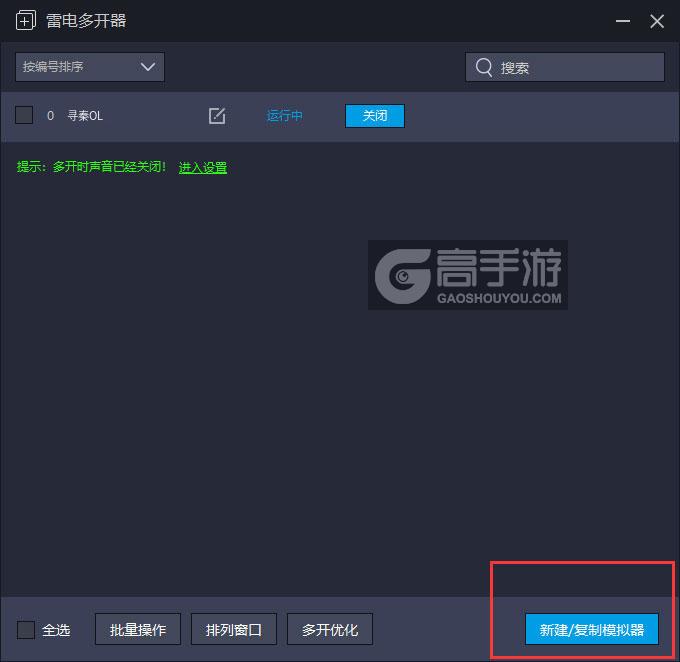The image size is (680, 662).
Task: Click the 关闭 button for 寻秦OL
Action: [x=375, y=116]
